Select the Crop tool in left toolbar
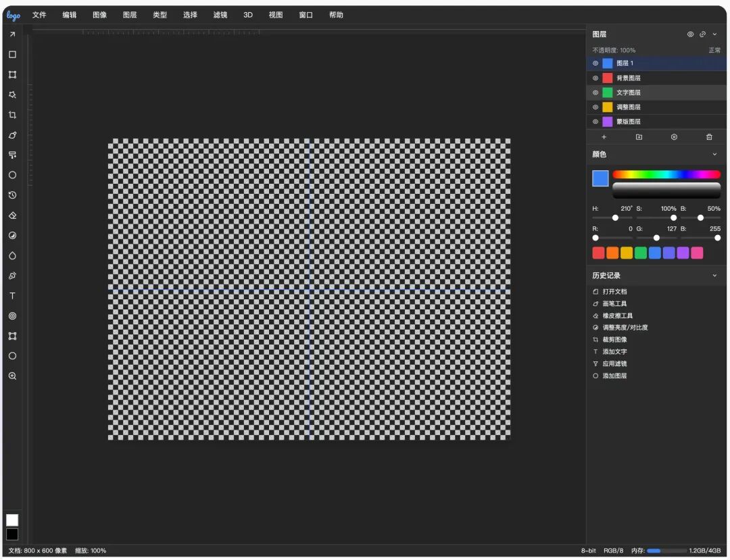730x560 pixels. [12, 115]
